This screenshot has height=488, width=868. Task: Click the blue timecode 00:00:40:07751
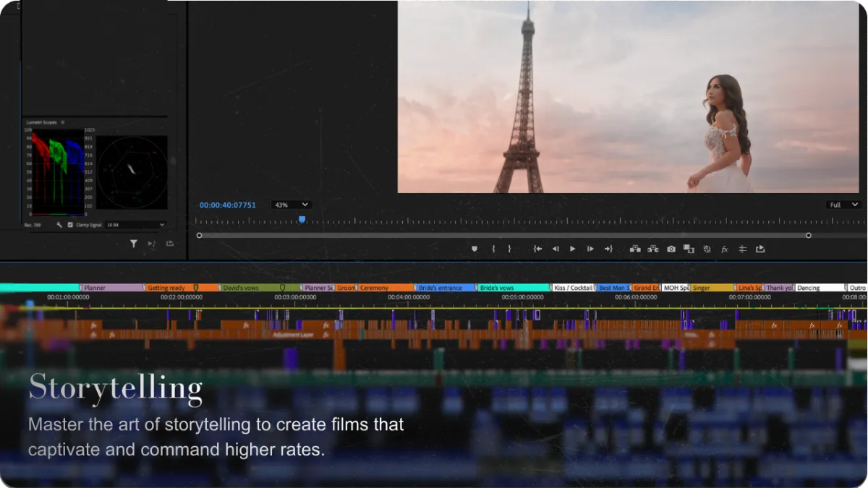pyautogui.click(x=228, y=205)
